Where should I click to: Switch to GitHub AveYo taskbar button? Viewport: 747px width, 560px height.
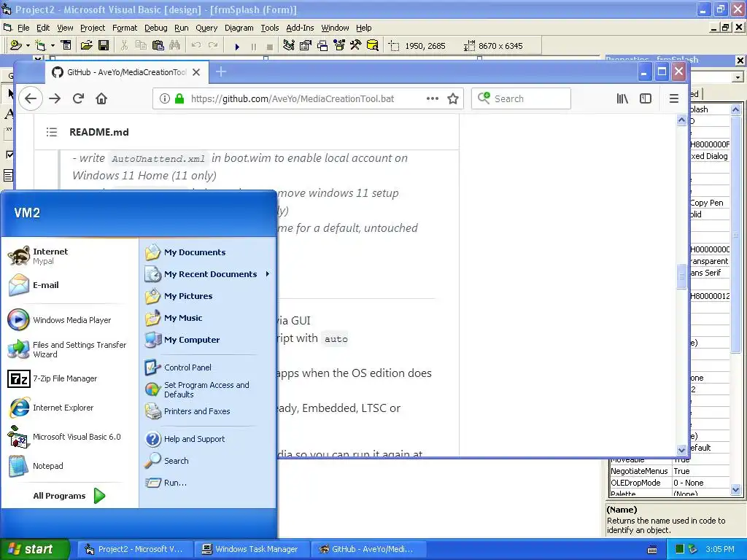point(368,549)
